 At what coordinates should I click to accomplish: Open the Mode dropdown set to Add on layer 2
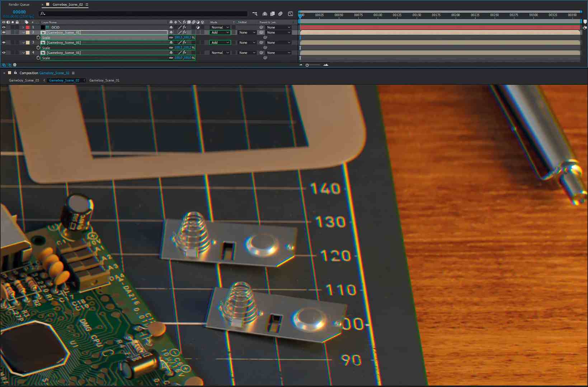[x=220, y=32]
